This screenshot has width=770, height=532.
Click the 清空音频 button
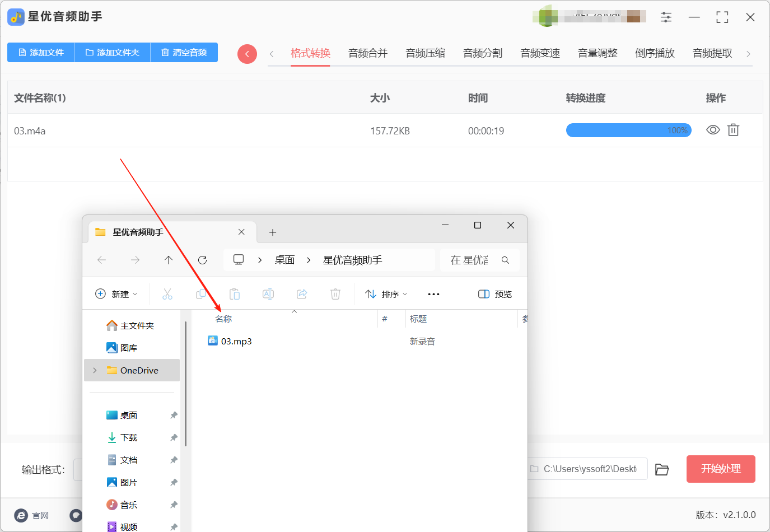[184, 53]
